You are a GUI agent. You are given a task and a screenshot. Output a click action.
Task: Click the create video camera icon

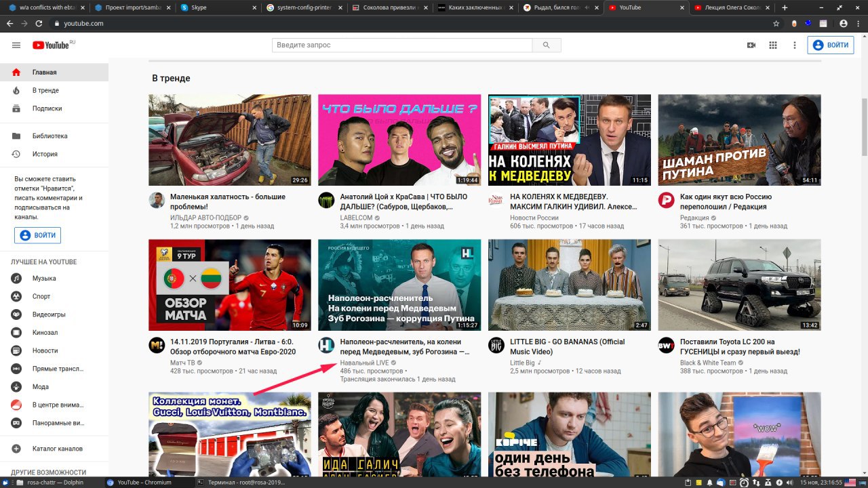pyautogui.click(x=751, y=45)
